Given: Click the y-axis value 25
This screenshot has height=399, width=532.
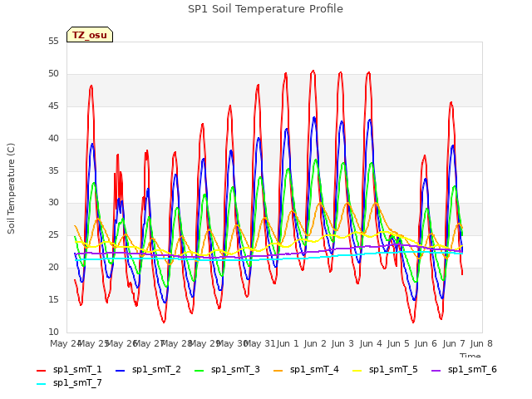Looking at the screenshot, I should coord(53,235).
